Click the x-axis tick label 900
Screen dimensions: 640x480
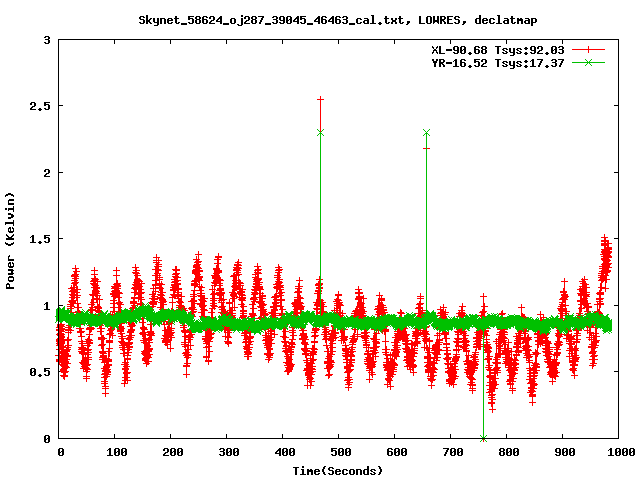click(564, 452)
